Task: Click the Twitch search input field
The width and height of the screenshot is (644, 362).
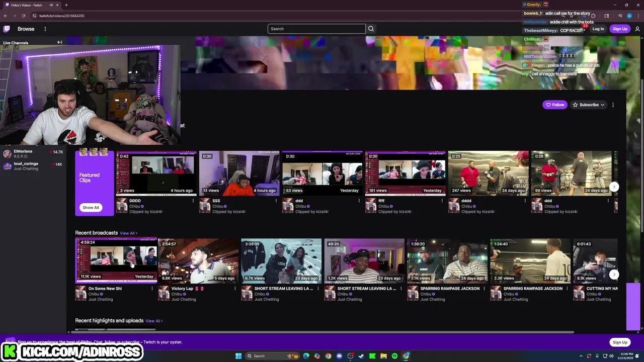Action: click(316, 29)
